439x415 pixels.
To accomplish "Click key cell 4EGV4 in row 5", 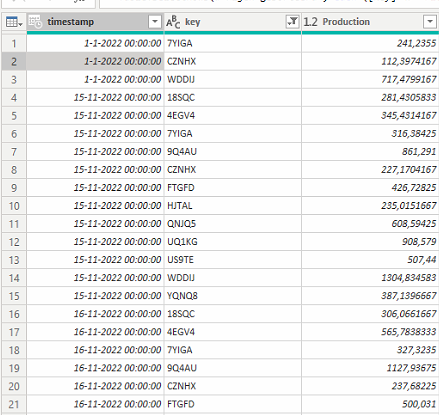I will pos(233,115).
